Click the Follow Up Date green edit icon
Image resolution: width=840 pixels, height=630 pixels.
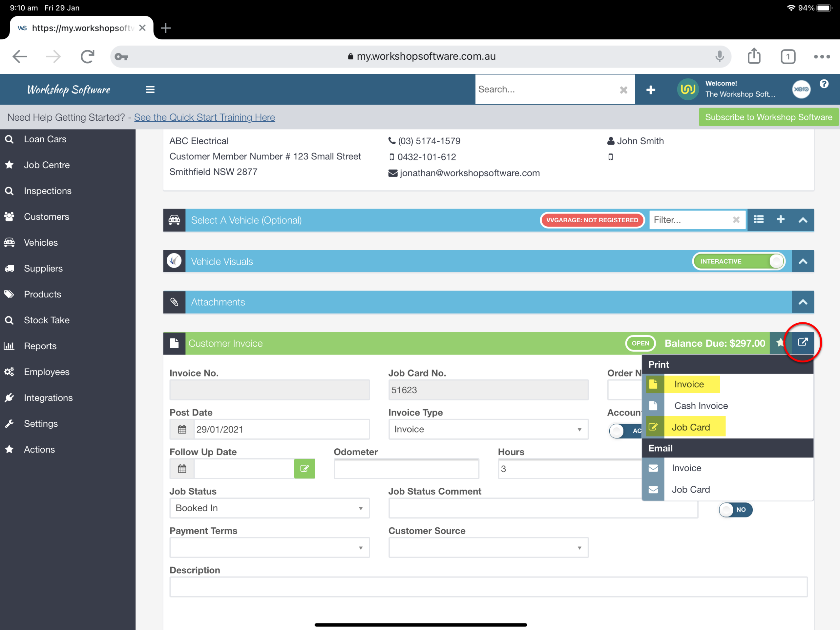pos(304,468)
